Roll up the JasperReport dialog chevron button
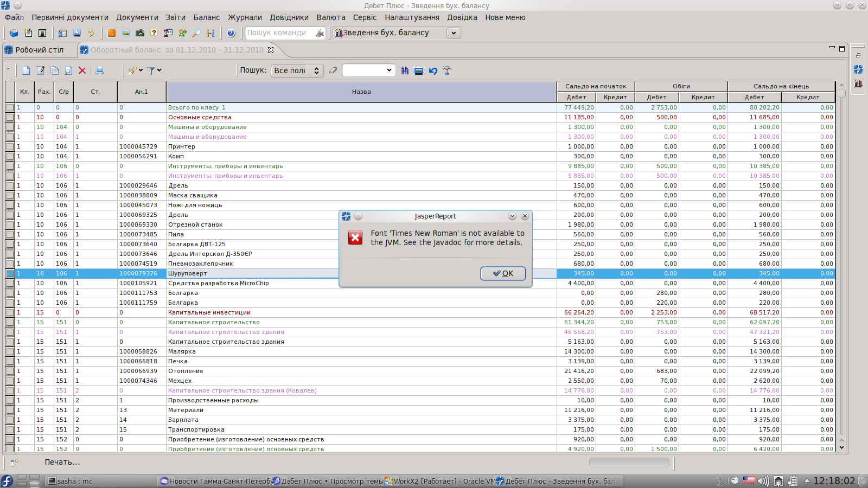This screenshot has width=868, height=488. [x=512, y=216]
